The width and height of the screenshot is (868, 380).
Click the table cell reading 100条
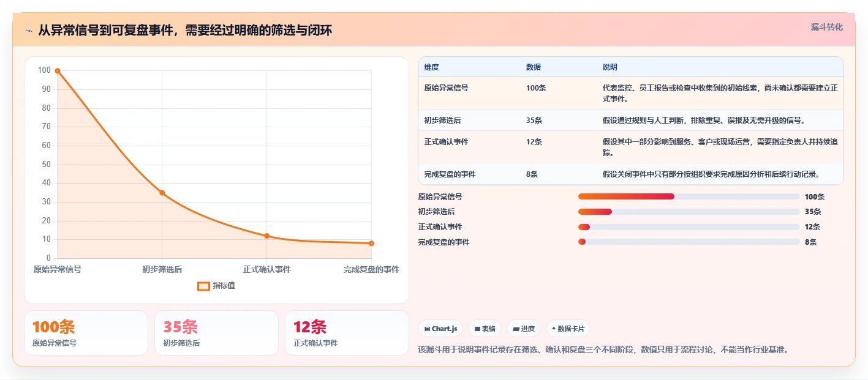coord(536,88)
